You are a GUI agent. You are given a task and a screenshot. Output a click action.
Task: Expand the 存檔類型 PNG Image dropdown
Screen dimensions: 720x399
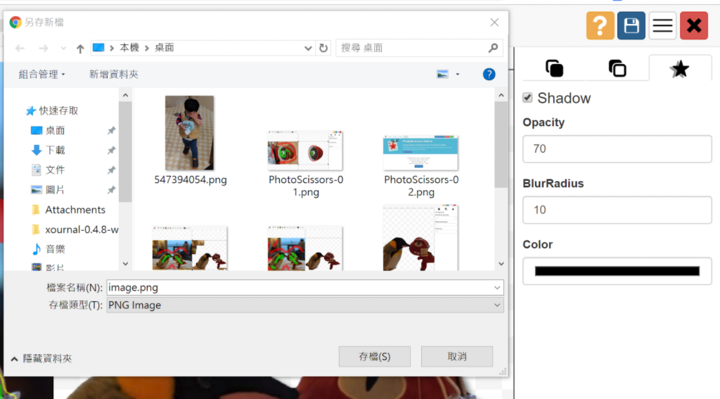tap(305, 305)
